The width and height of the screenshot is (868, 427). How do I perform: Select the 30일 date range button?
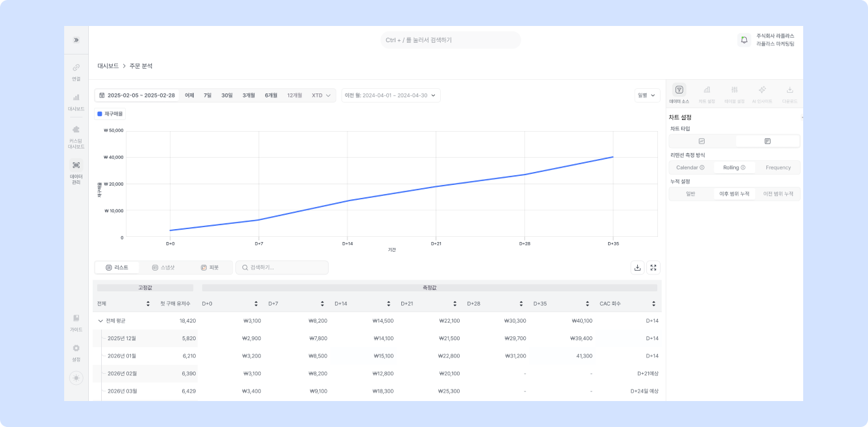[x=227, y=95]
